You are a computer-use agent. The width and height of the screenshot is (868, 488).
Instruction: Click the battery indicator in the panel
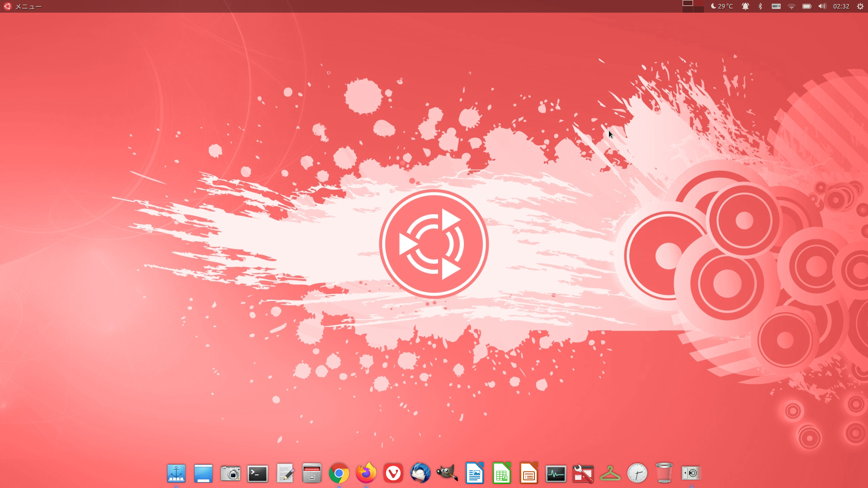coord(807,6)
